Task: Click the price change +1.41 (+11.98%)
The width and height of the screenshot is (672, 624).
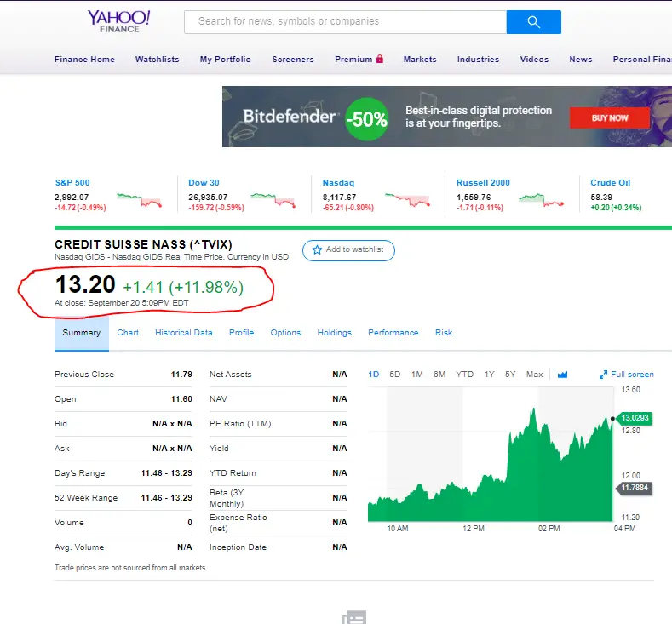Action: tap(183, 288)
